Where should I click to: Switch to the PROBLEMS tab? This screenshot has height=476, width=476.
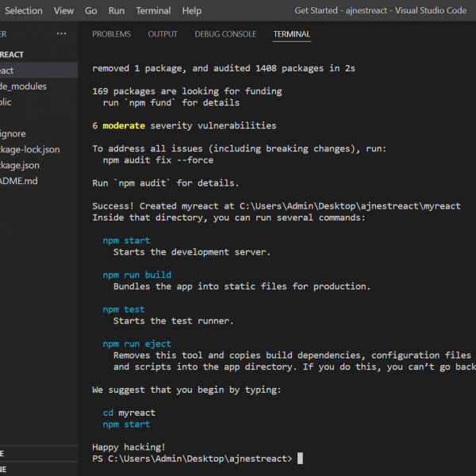coord(111,34)
